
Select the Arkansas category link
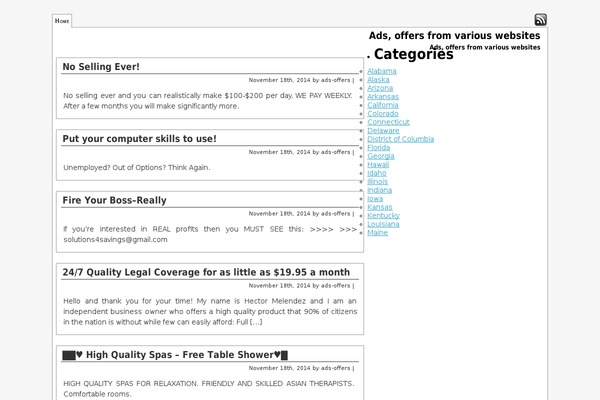click(383, 96)
